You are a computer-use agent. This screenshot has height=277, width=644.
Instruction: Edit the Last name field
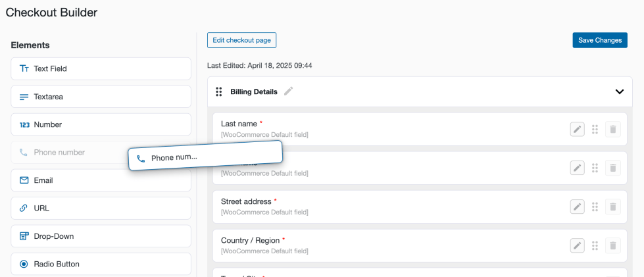tap(577, 129)
